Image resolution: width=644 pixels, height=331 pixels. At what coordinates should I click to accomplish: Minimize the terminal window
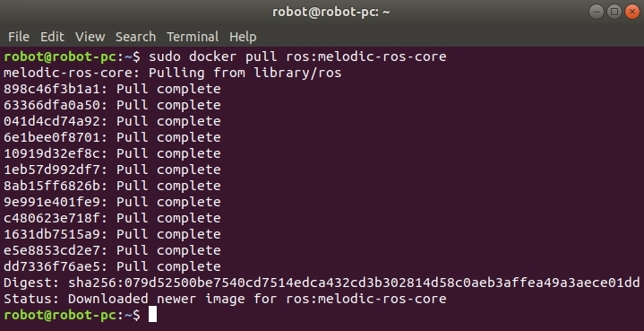(x=597, y=12)
